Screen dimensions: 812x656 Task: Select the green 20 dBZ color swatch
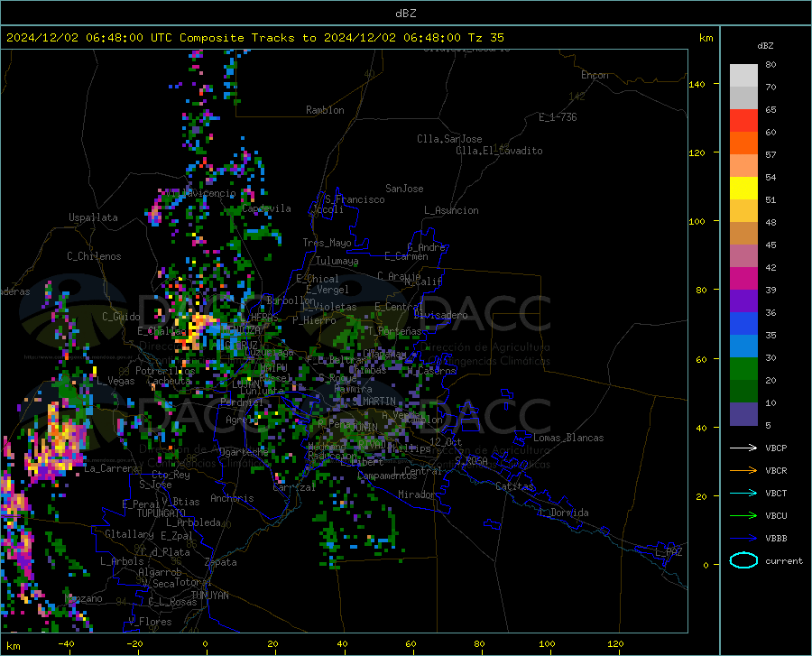(743, 369)
